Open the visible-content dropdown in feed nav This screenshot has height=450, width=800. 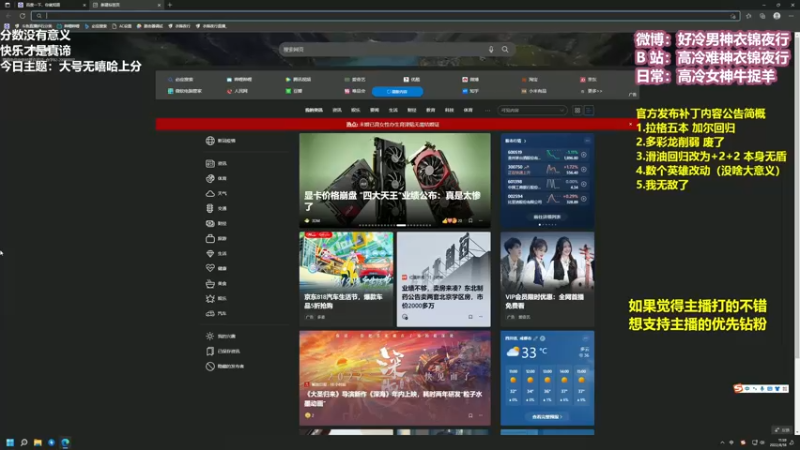click(532, 110)
